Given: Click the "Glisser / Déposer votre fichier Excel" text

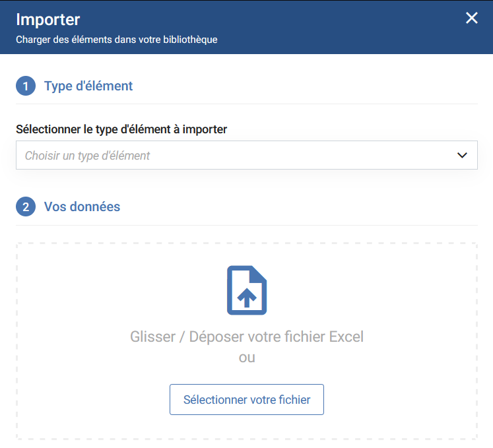Looking at the screenshot, I should click(x=247, y=336).
